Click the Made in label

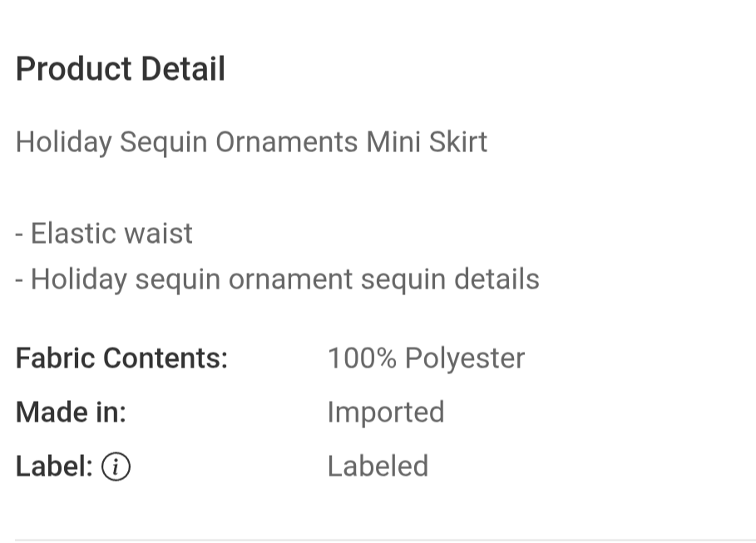[71, 412]
